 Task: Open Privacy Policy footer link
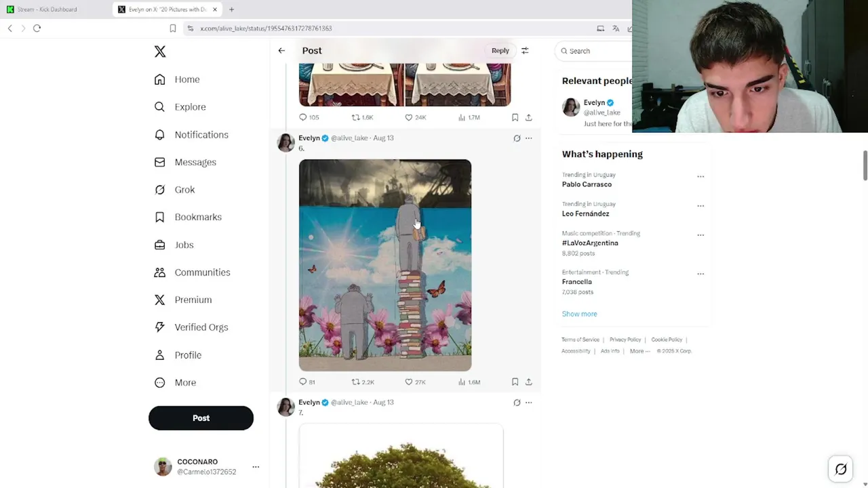click(x=625, y=340)
